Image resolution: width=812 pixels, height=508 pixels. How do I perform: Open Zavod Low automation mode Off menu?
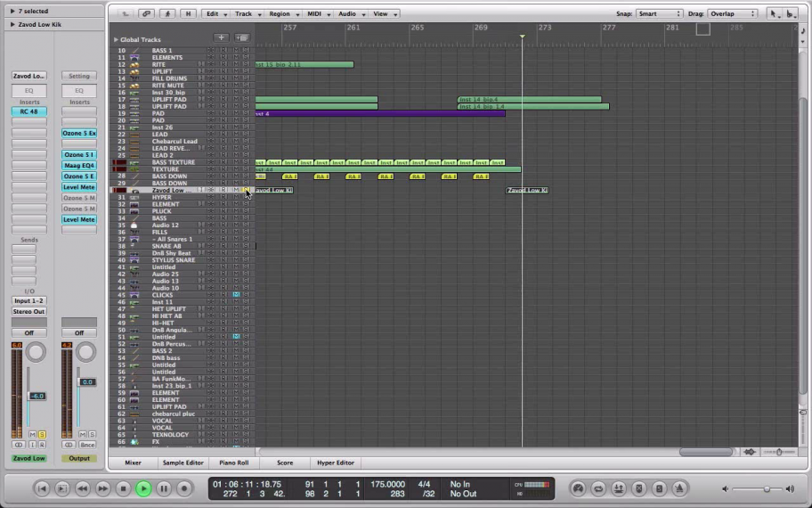(x=29, y=332)
